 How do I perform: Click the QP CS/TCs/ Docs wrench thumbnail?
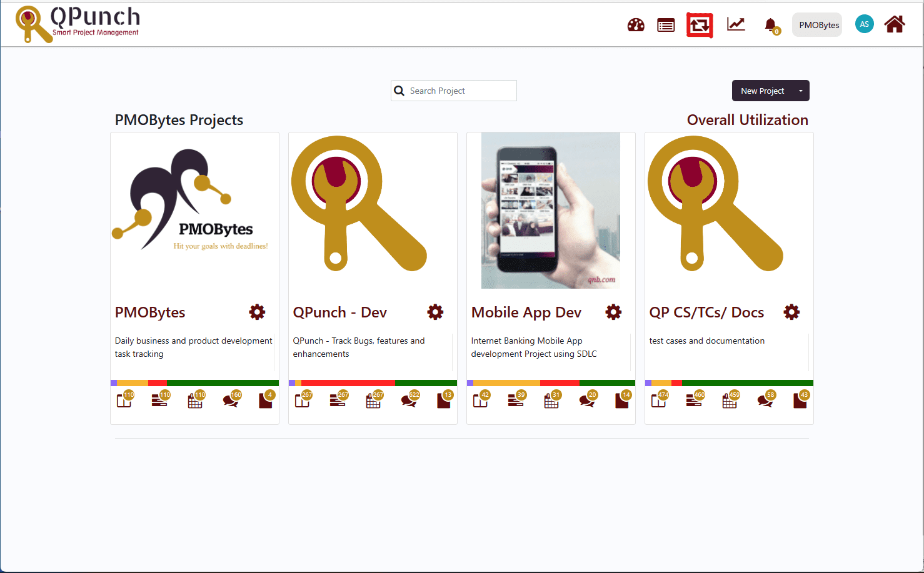[716, 204]
